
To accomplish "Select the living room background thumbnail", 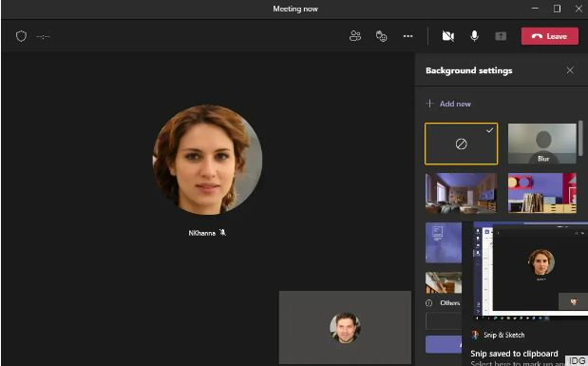I will (462, 193).
